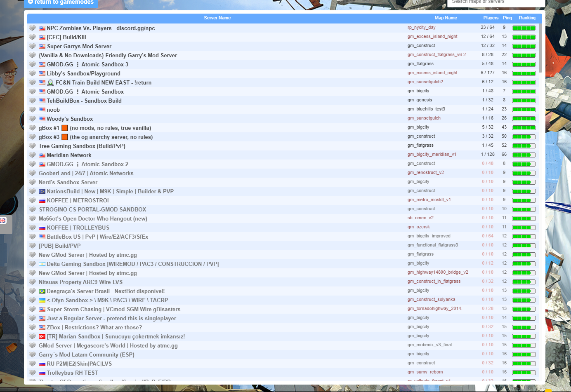Click the train avatar icon on FC&N Train Build row
The height and width of the screenshot is (392, 571).
click(50, 83)
